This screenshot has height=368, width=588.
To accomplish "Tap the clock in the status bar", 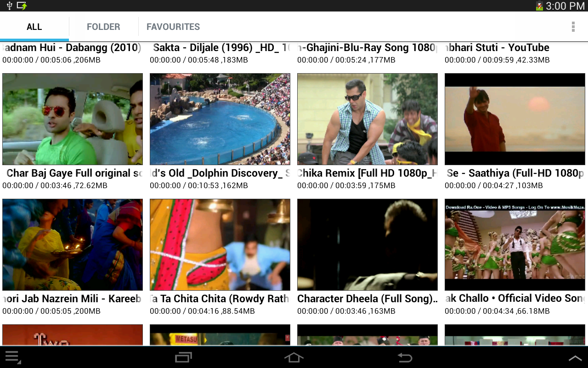I will [565, 6].
